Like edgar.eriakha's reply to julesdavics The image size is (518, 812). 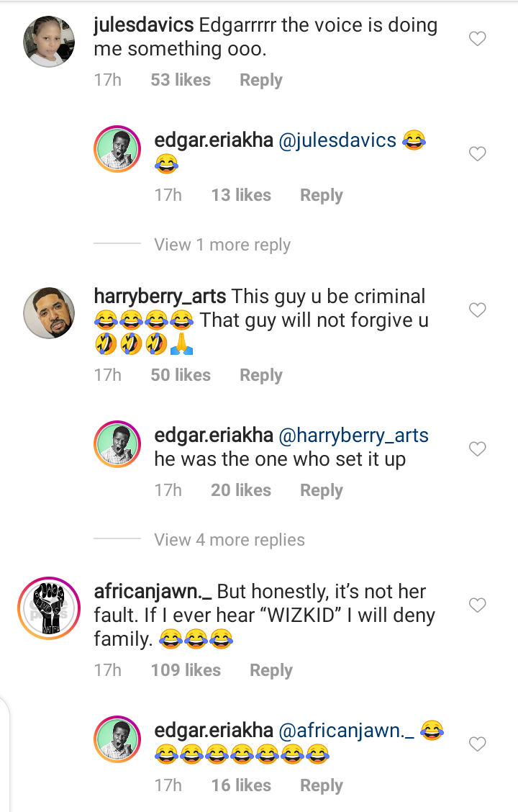478,153
